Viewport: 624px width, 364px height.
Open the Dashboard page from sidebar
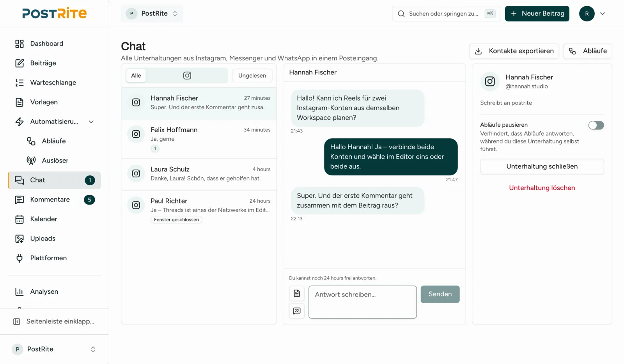pyautogui.click(x=54, y=44)
